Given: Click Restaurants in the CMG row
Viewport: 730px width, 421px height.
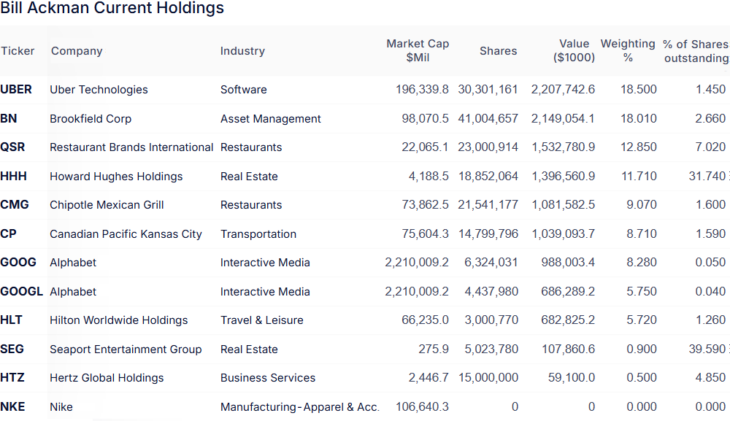Looking at the screenshot, I should tap(251, 205).
